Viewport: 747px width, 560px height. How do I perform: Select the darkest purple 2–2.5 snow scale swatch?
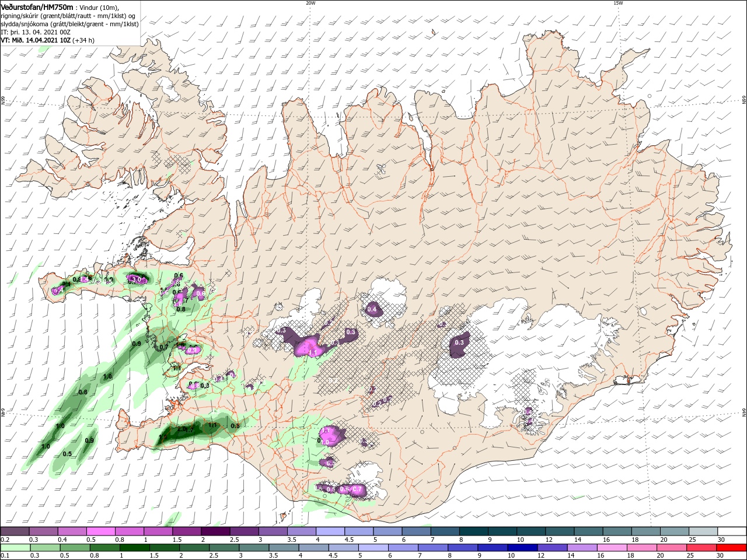click(x=215, y=531)
